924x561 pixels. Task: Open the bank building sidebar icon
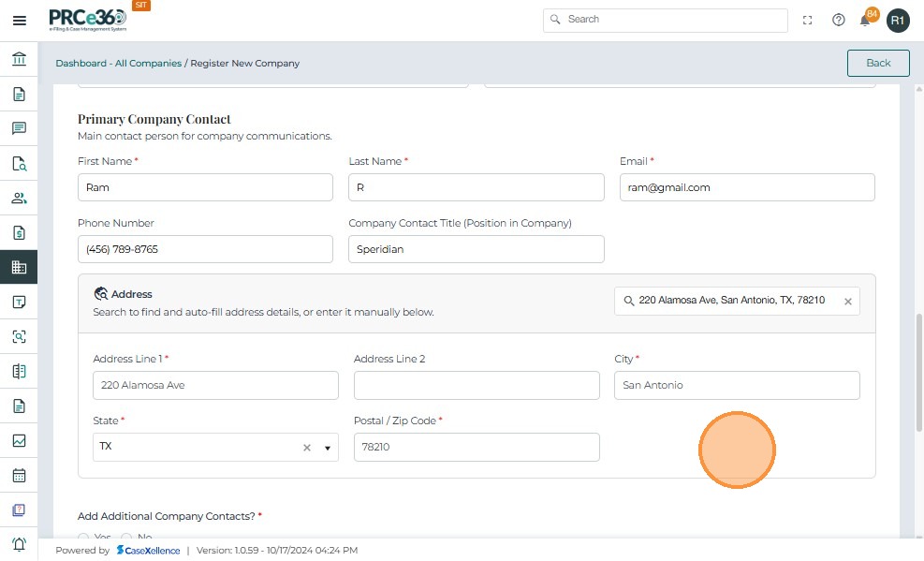coord(19,60)
